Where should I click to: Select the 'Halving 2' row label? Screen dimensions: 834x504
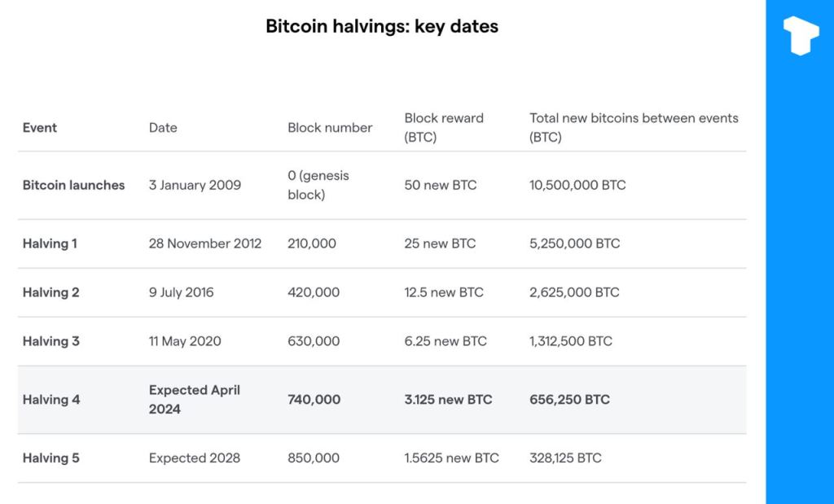50,292
